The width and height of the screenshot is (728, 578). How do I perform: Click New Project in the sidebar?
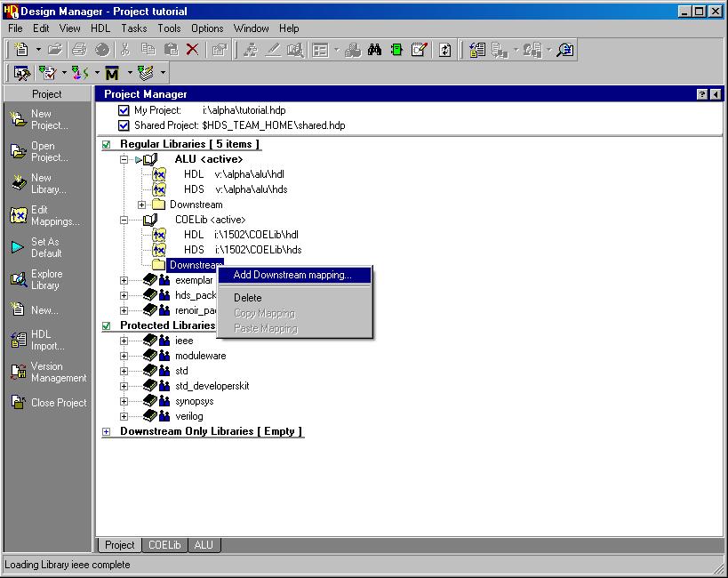coord(39,119)
